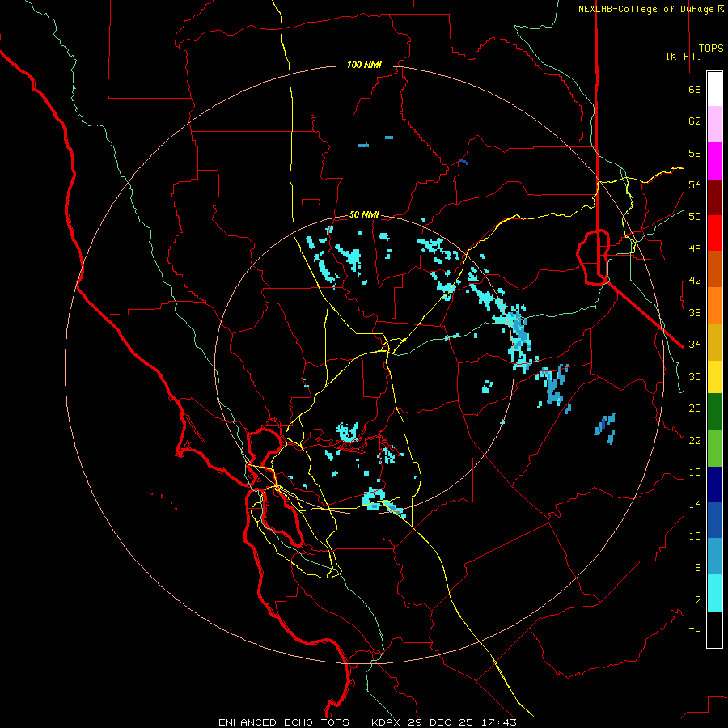
Task: Click the mustard gold legend swatch
Action: click(714, 342)
